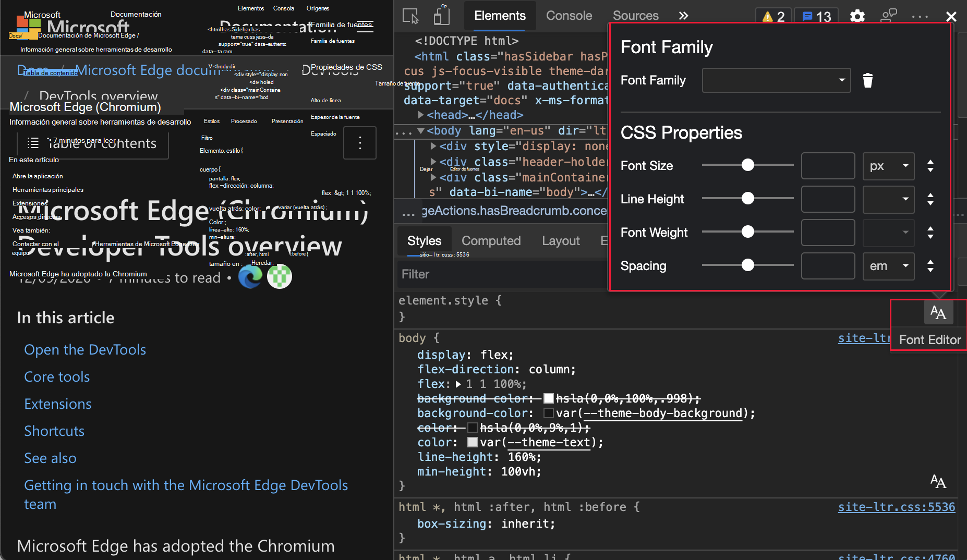Click the Styles Filter field
967x560 pixels.
click(502, 274)
